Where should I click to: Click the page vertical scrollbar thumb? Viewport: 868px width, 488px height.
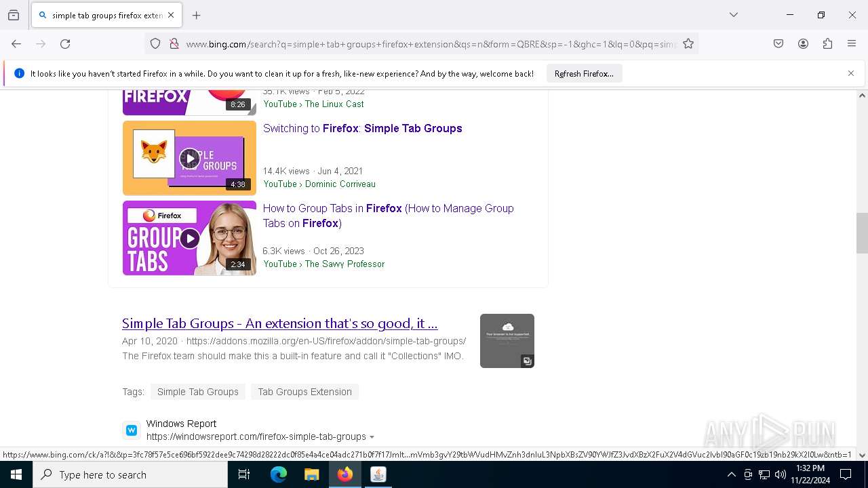(x=862, y=233)
